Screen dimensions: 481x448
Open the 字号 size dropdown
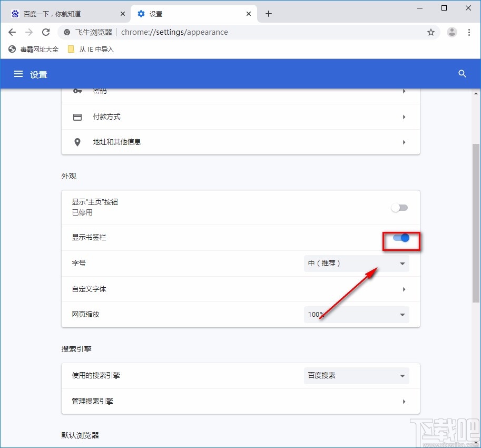click(x=356, y=264)
